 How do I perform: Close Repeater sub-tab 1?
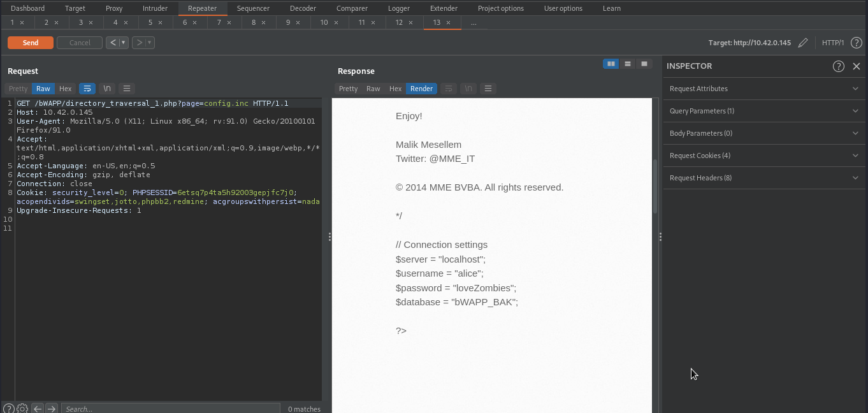[22, 22]
